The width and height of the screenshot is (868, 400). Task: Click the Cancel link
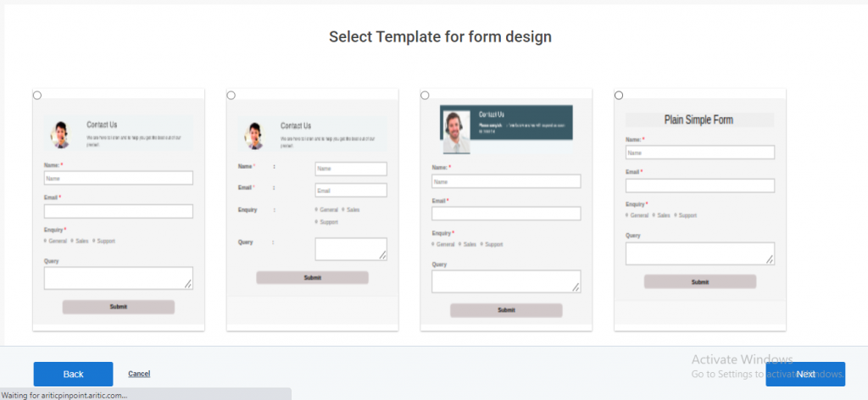point(139,374)
